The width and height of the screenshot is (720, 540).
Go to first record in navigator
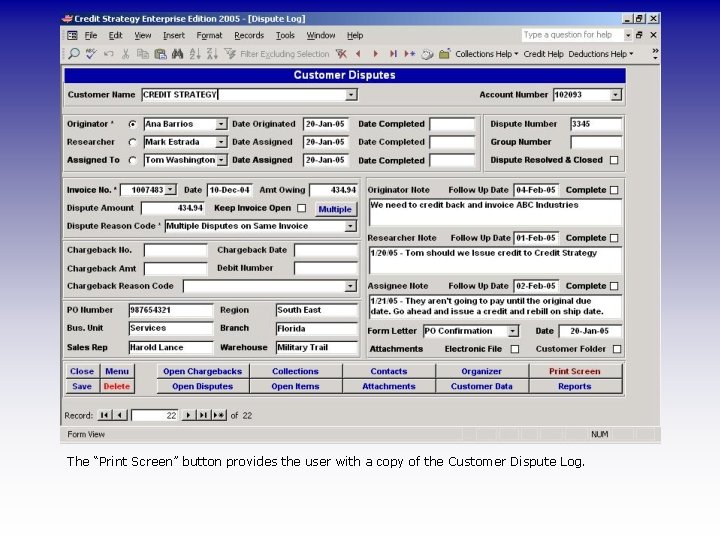(x=104, y=415)
